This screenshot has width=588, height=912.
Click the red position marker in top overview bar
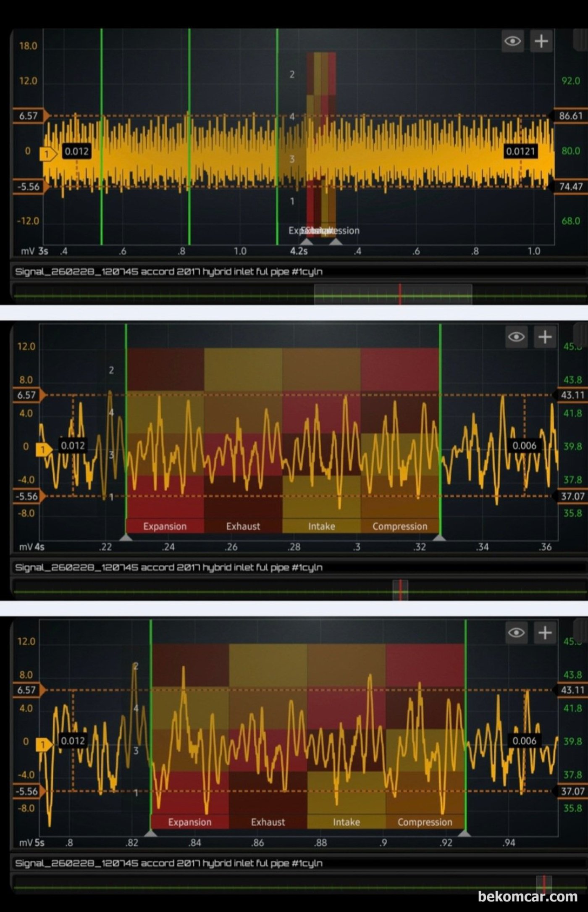400,294
